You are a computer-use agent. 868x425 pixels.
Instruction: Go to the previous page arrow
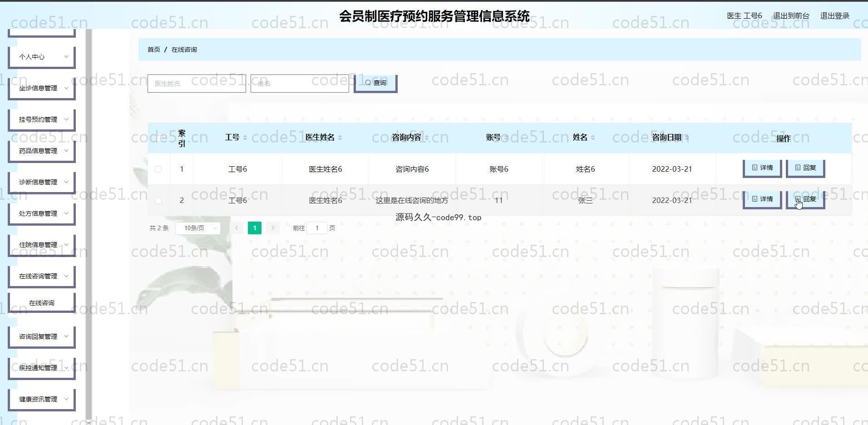tap(237, 228)
